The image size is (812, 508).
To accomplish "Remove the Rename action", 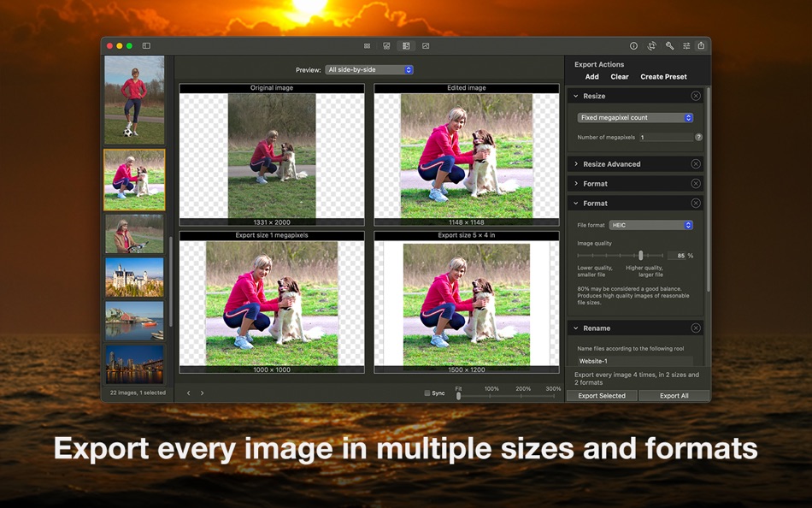I will click(696, 328).
